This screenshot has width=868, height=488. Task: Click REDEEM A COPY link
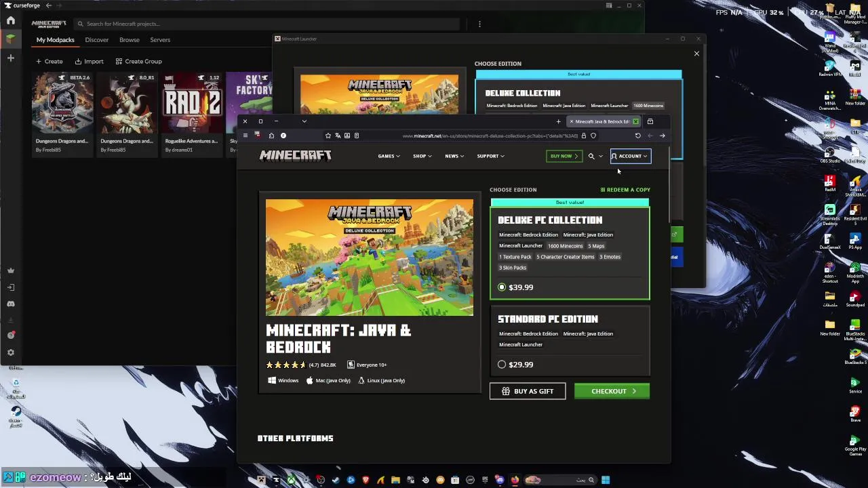[x=625, y=190]
